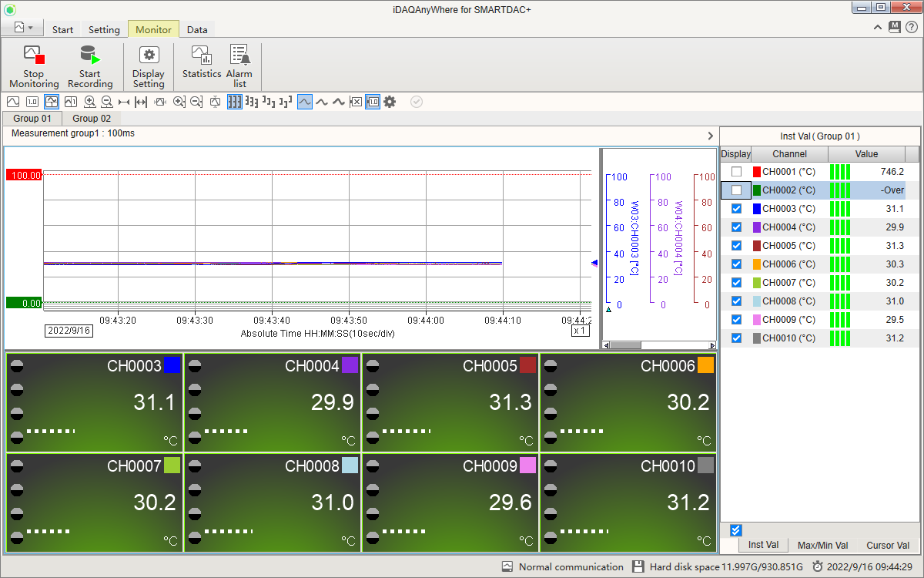
Task: Open the Alarm list icon
Action: tap(240, 55)
